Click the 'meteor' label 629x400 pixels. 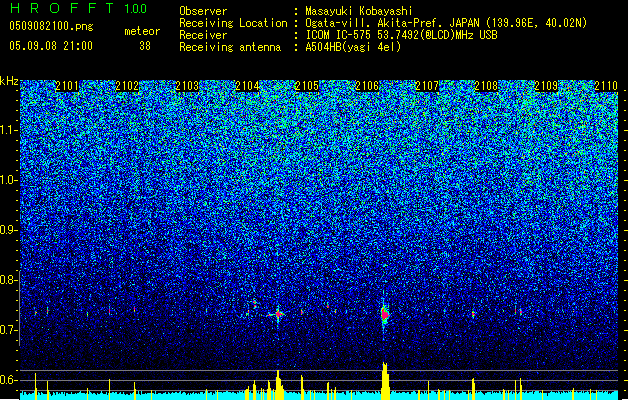pos(142,31)
